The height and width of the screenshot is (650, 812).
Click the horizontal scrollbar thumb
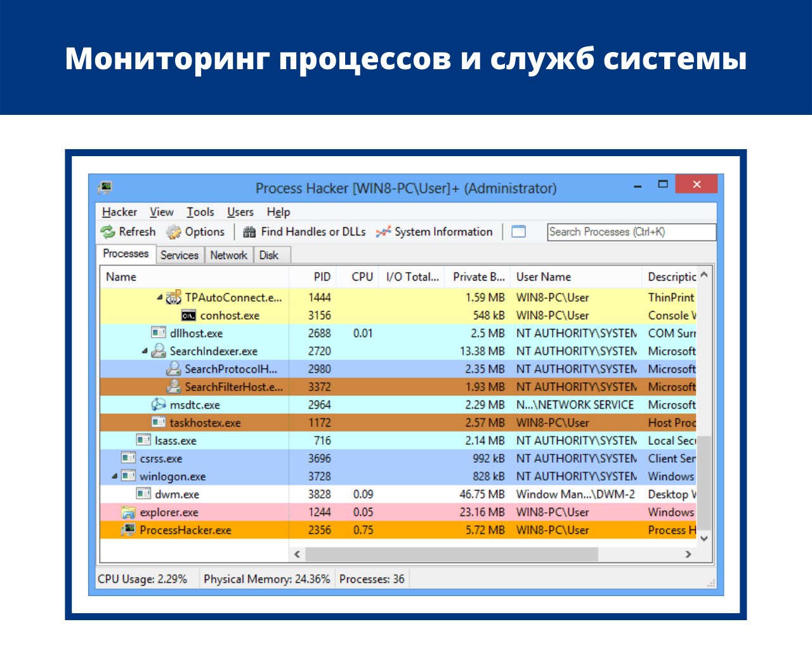[451, 554]
